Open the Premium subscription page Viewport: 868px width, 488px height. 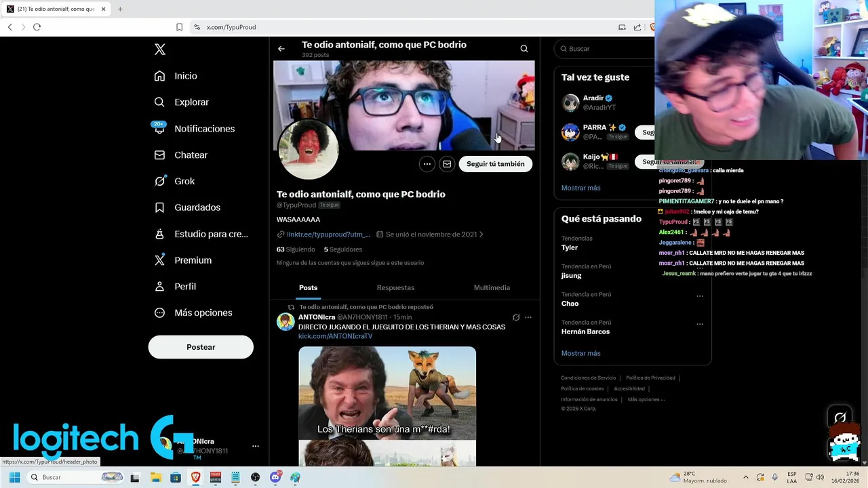click(183, 260)
